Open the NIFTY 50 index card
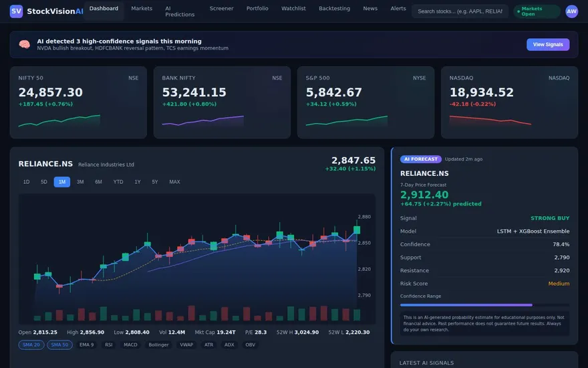Image resolution: width=588 pixels, height=368 pixels. pos(78,102)
